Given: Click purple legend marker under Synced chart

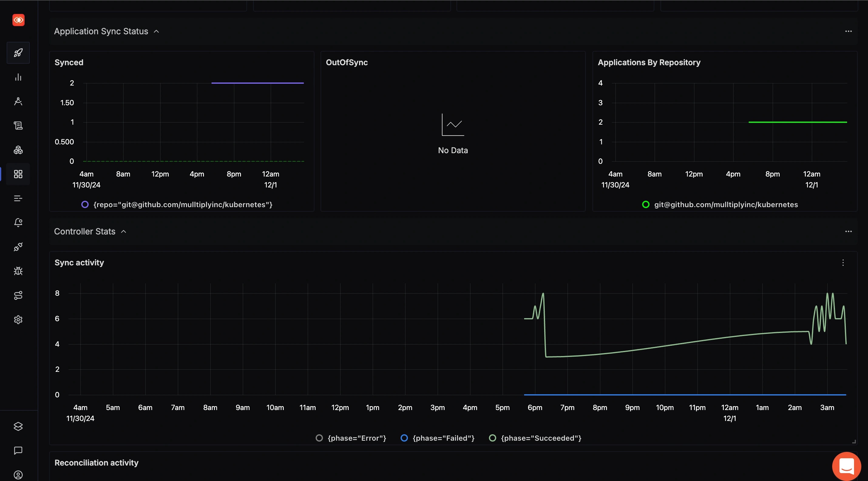Looking at the screenshot, I should pos(85,204).
